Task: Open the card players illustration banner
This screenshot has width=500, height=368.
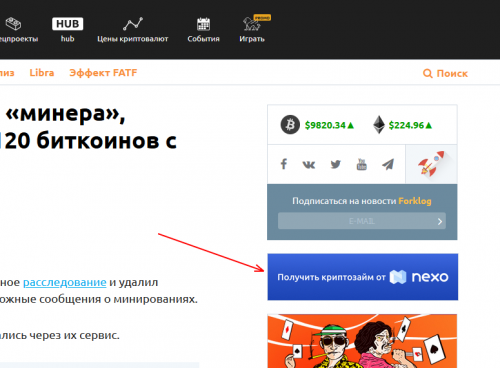Action: (362, 341)
